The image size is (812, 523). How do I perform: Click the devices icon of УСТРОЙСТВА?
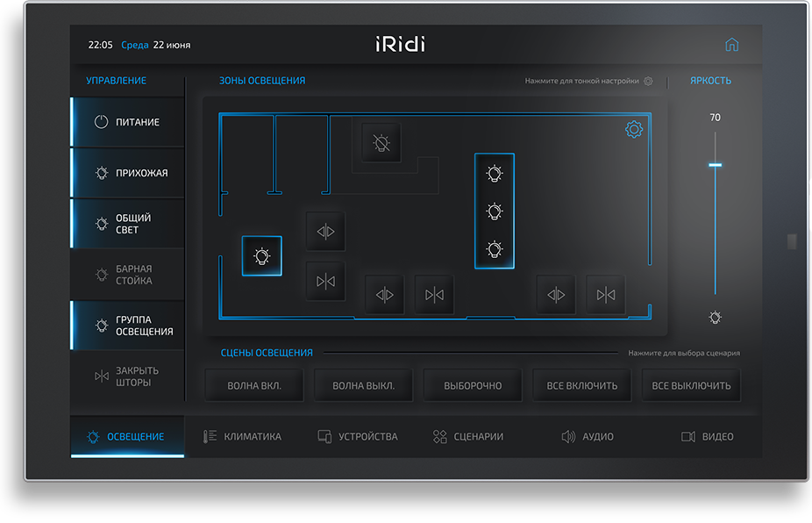coord(324,436)
